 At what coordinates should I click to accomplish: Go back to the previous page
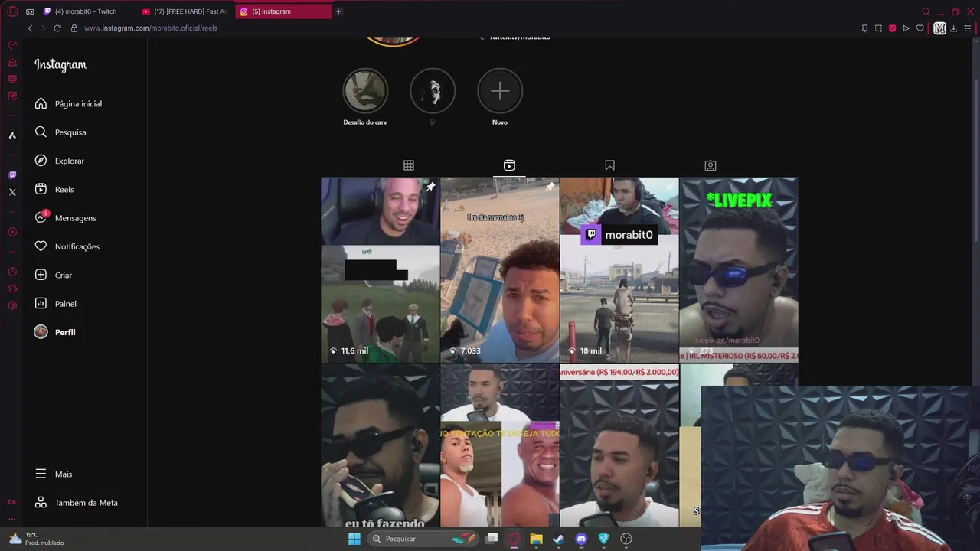[x=30, y=28]
